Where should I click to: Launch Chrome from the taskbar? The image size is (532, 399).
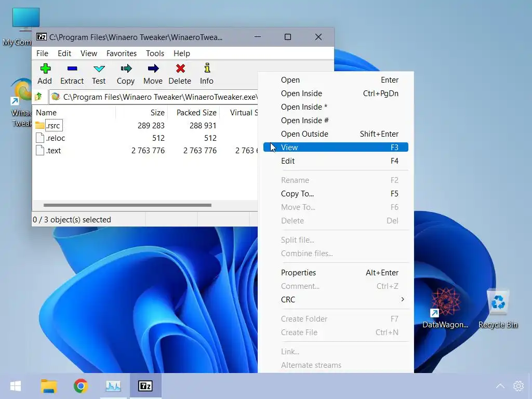tap(81, 386)
